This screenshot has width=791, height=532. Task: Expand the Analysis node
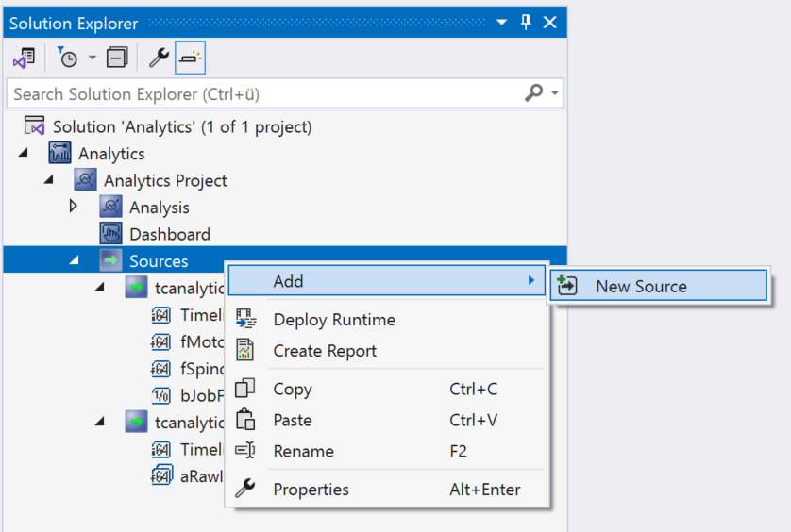73,206
